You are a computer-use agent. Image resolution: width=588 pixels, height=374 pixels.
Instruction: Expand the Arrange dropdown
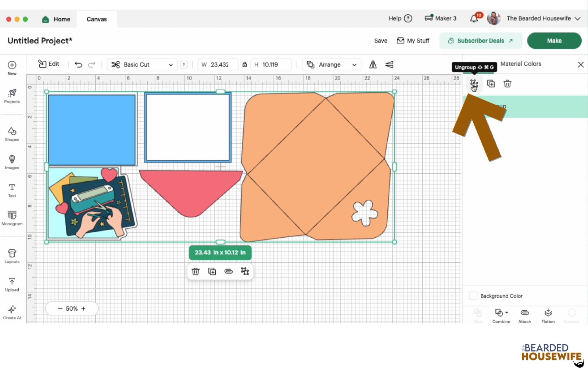point(331,64)
